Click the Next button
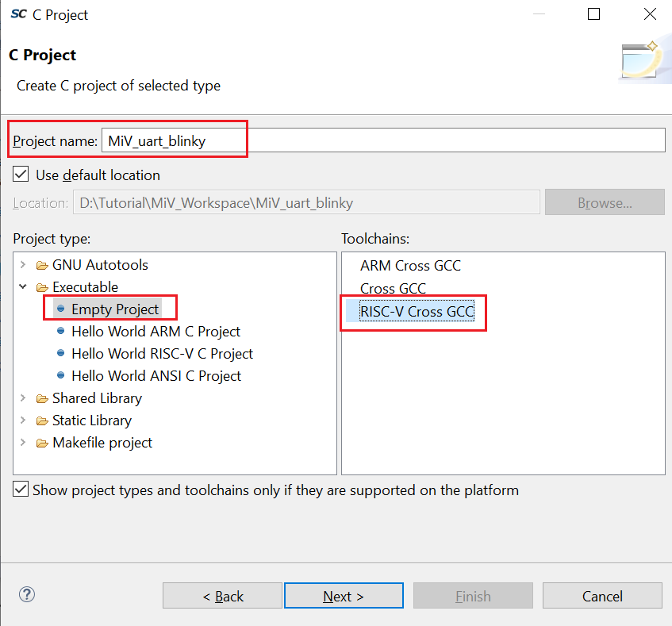672x626 pixels. tap(343, 596)
